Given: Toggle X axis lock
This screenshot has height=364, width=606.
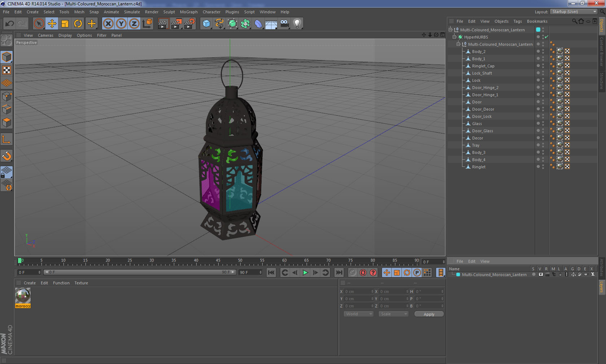Looking at the screenshot, I should (x=108, y=24).
